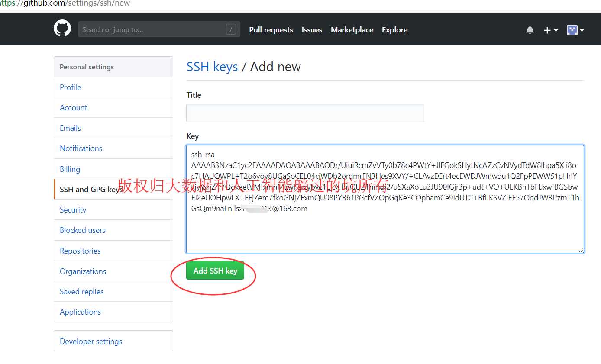Select SSH and GPG keys sidebar item
601x364 pixels.
point(113,189)
